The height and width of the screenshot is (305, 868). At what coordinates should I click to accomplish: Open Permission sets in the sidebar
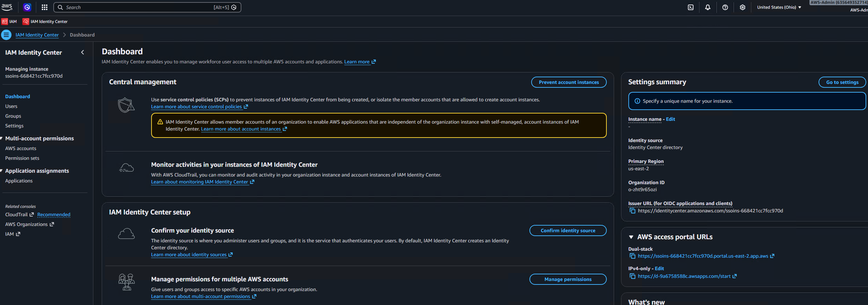[x=22, y=158]
